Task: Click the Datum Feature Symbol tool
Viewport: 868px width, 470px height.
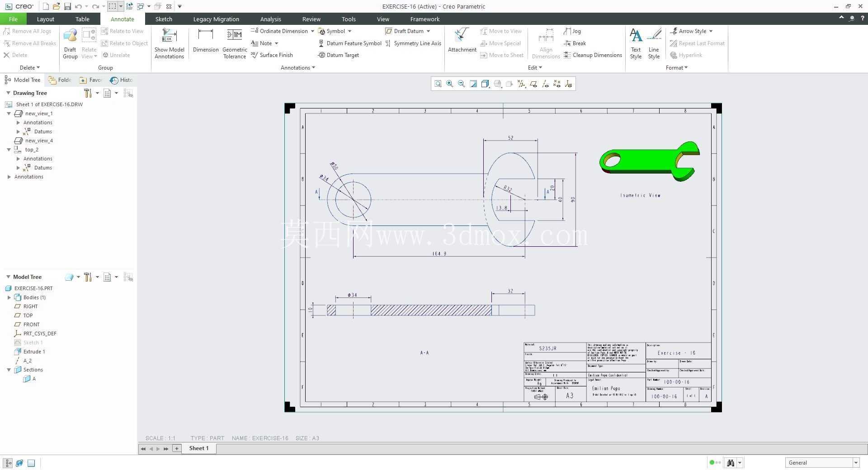Action: click(350, 43)
